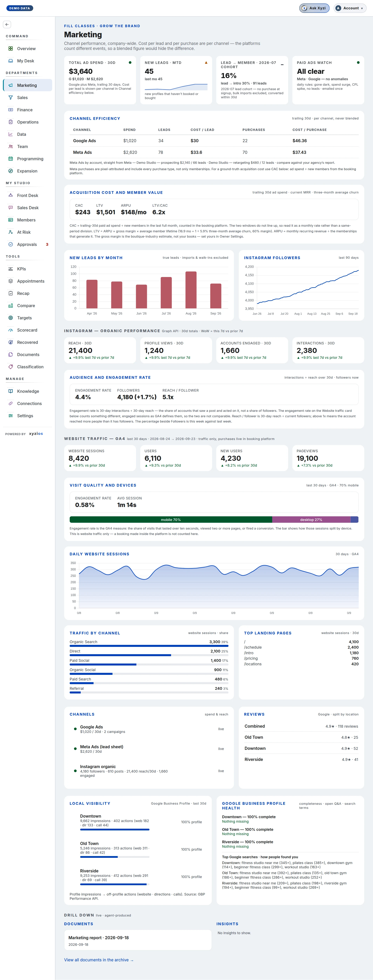Open the Approvals item with 3 badge
Image resolution: width=373 pixels, height=980 pixels.
pyautogui.click(x=27, y=244)
